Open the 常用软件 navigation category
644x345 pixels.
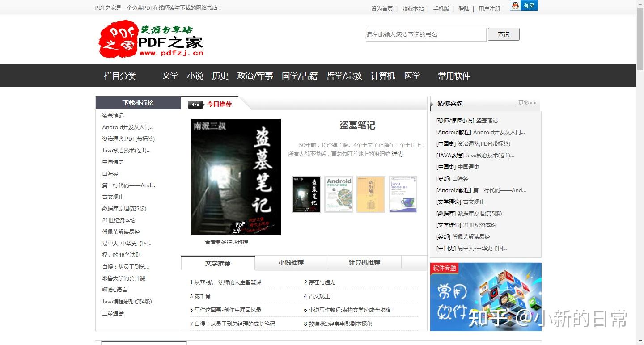pos(454,76)
